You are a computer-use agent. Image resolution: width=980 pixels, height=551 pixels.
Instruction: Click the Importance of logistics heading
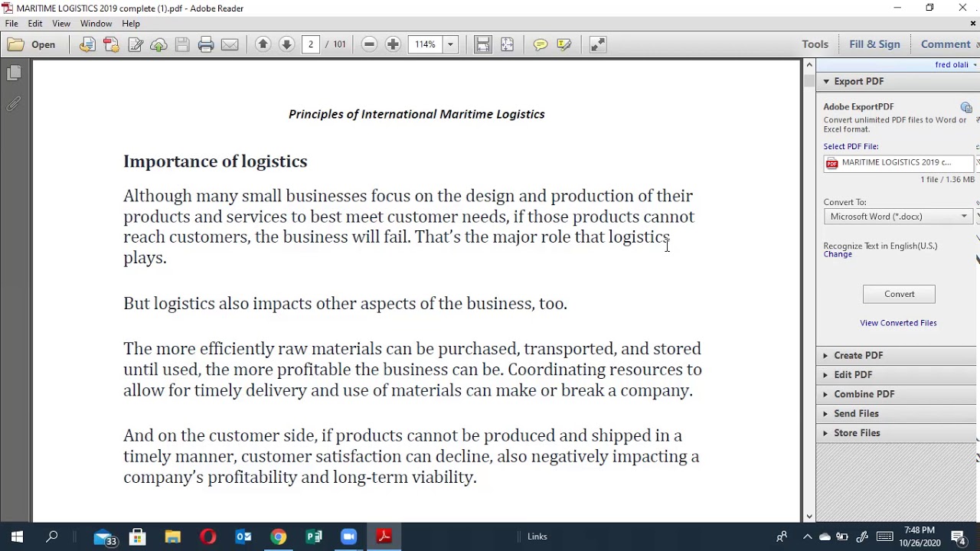(x=215, y=161)
